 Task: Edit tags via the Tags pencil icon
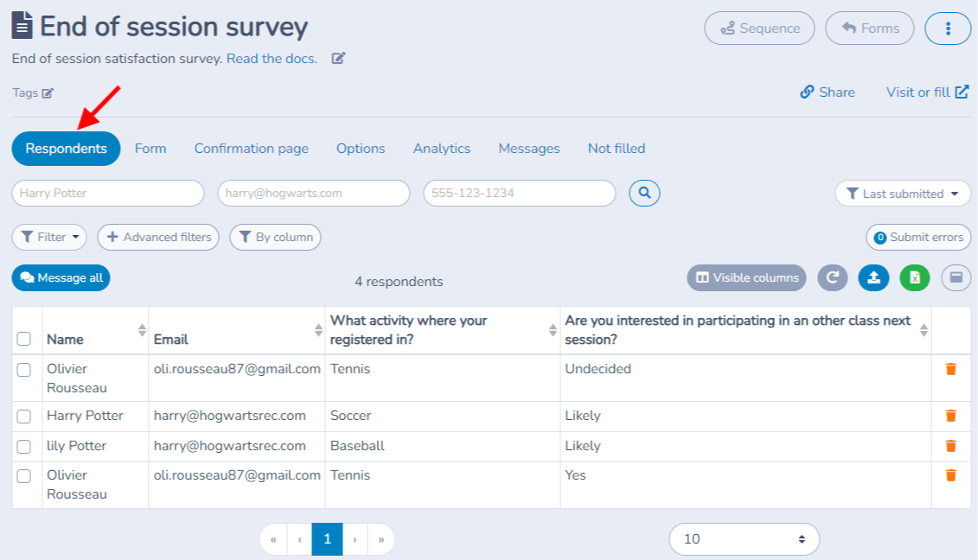pyautogui.click(x=48, y=93)
